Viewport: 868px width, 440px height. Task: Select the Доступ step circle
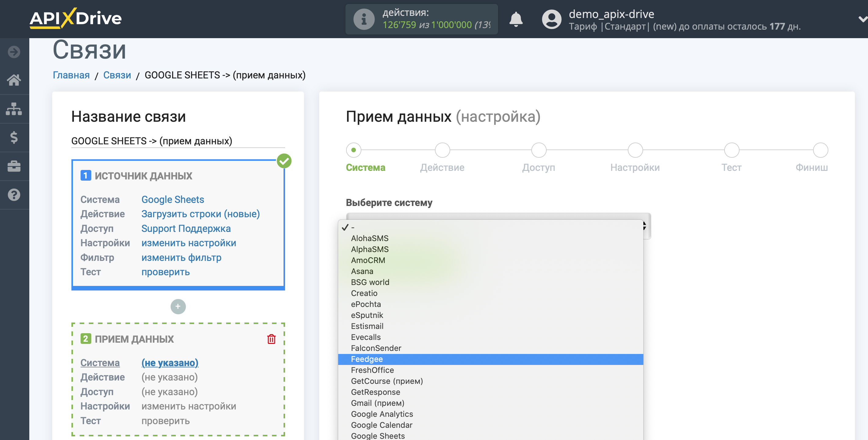(539, 150)
